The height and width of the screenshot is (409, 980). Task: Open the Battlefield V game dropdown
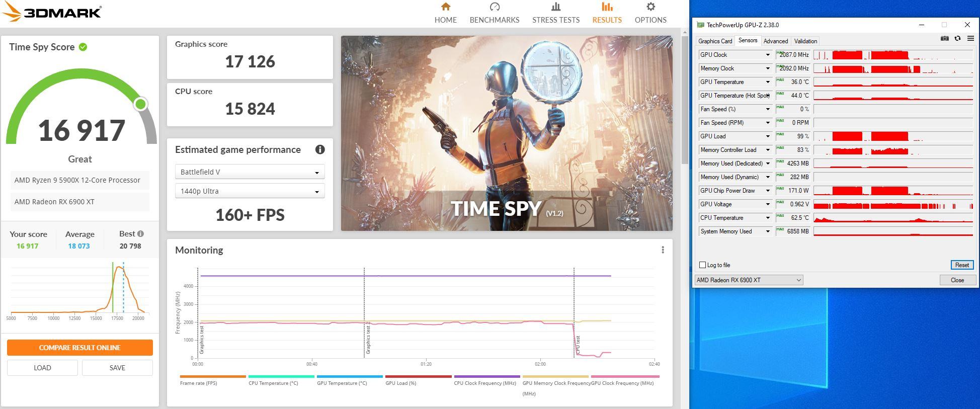(x=250, y=172)
